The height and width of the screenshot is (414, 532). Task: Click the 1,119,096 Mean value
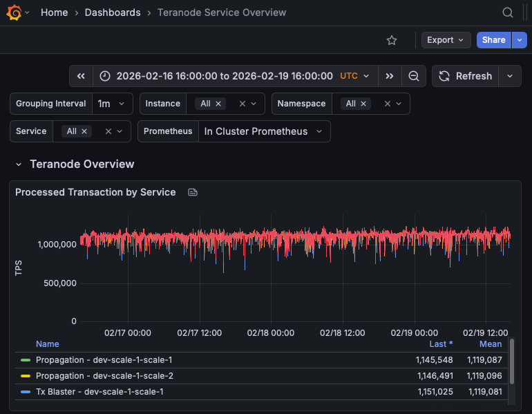pos(484,376)
